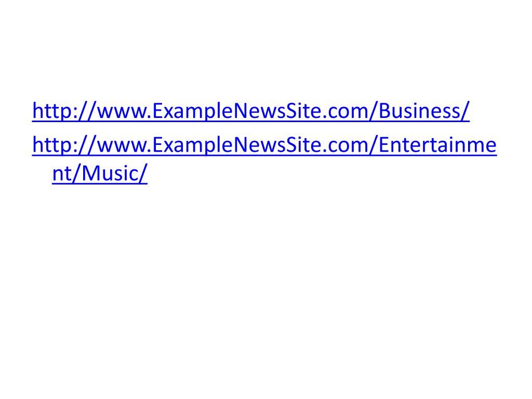
Task: Click 'http://' at the start of Entertainment URL
Action: [x=64, y=145]
